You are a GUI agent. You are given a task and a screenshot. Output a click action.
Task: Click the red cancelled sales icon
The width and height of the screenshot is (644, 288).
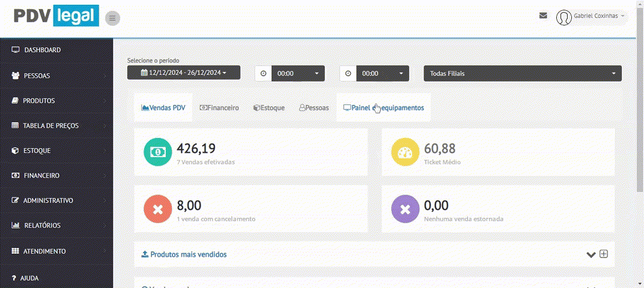pyautogui.click(x=157, y=209)
